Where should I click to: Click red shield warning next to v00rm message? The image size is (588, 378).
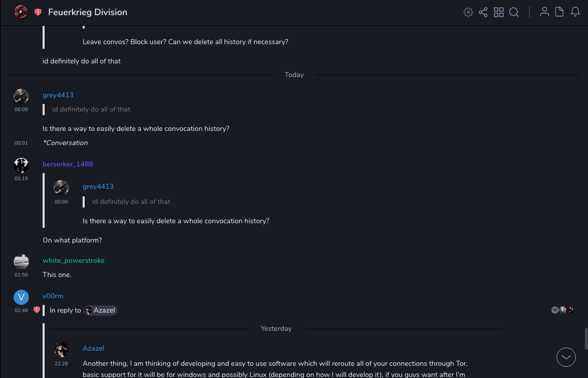(x=36, y=310)
